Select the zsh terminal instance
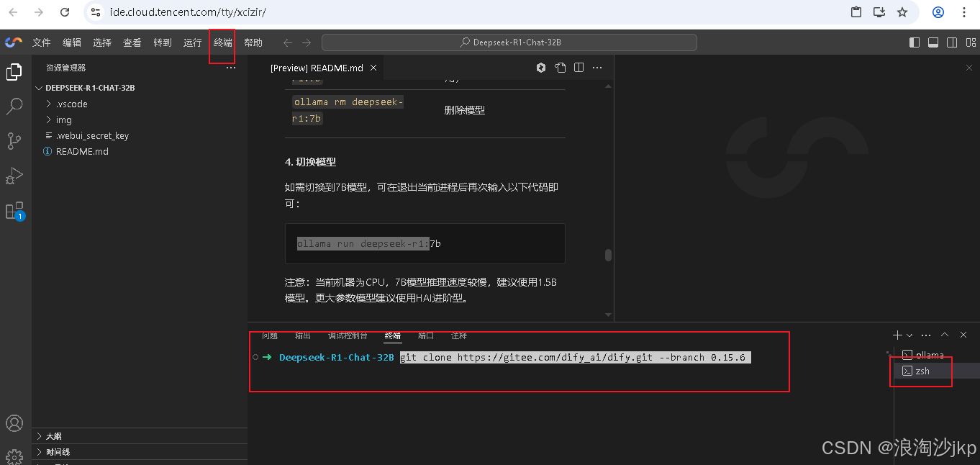Viewport: 980px width, 465px height. tap(937, 371)
